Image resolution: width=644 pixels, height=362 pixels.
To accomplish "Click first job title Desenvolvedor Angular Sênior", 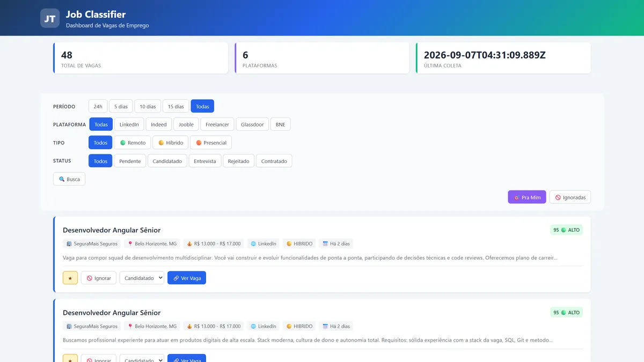I will (112, 230).
